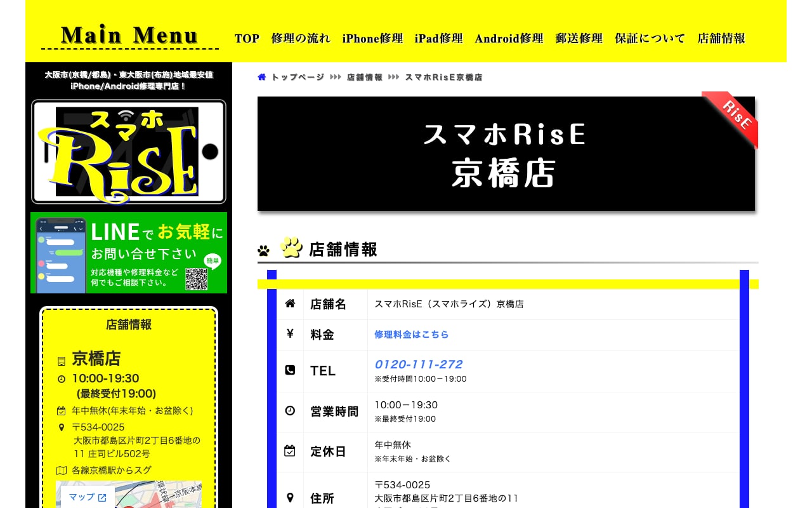Open the 修理の流れ menu item
The image size is (812, 508).
[x=301, y=38]
